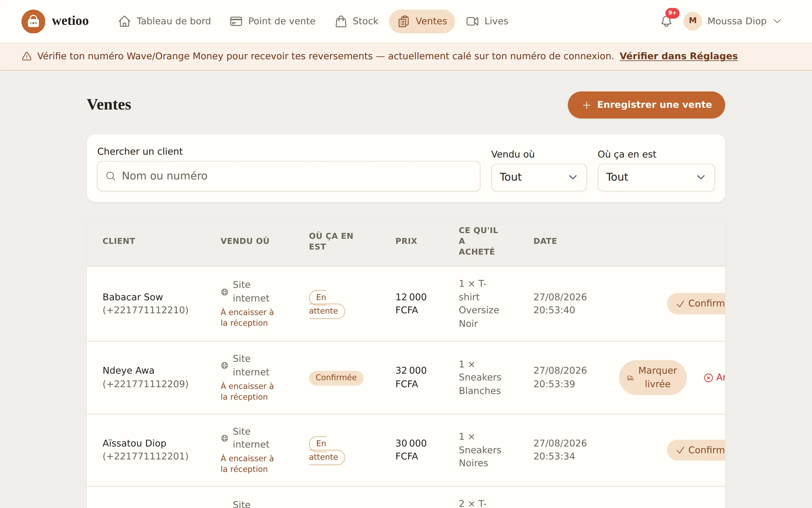The width and height of the screenshot is (812, 508).
Task: Click T-shirt Oversize Noir item text
Action: [479, 303]
